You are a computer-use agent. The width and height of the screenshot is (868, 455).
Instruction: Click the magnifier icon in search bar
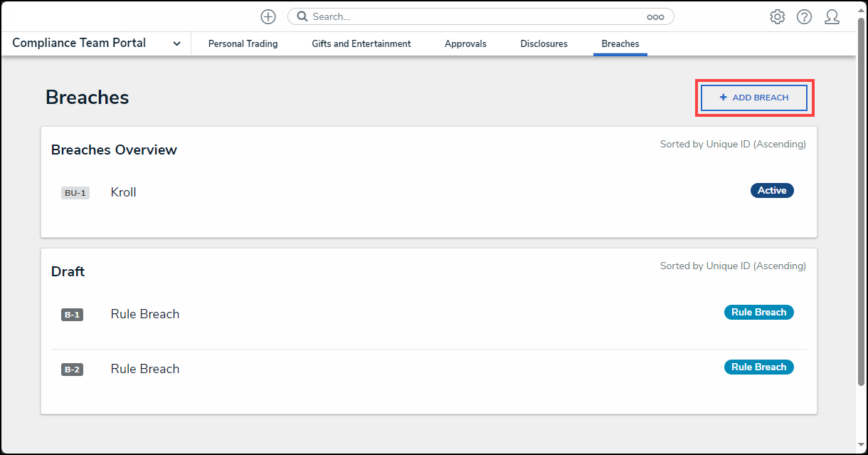pos(302,17)
